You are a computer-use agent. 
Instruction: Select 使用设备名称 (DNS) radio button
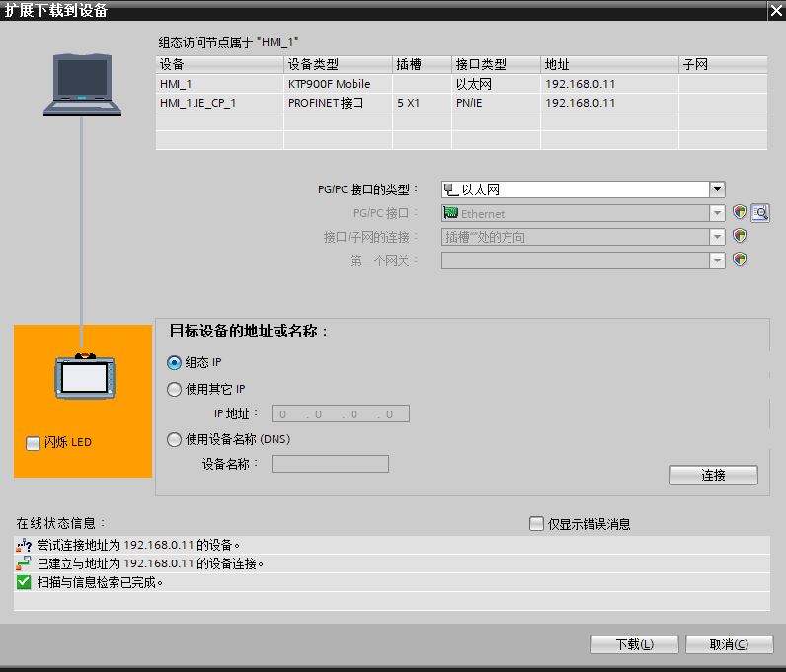[x=174, y=439]
